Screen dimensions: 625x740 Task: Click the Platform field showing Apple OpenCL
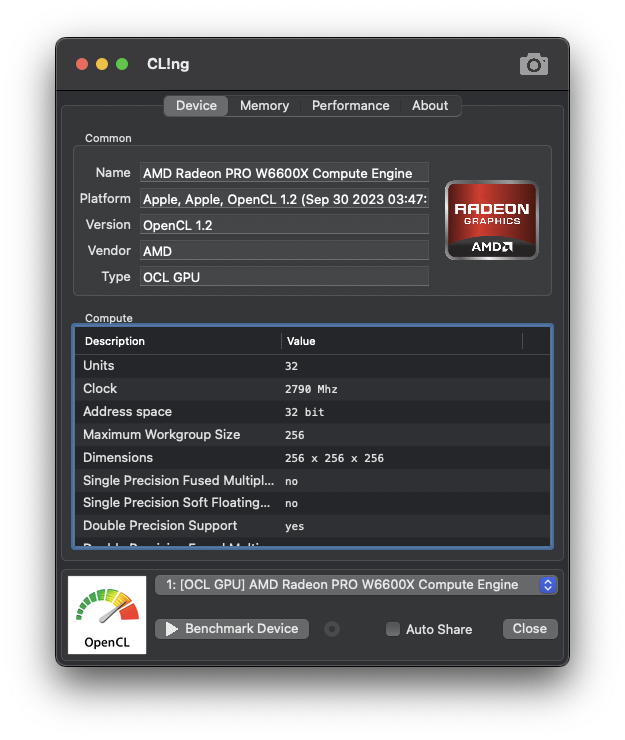[284, 199]
